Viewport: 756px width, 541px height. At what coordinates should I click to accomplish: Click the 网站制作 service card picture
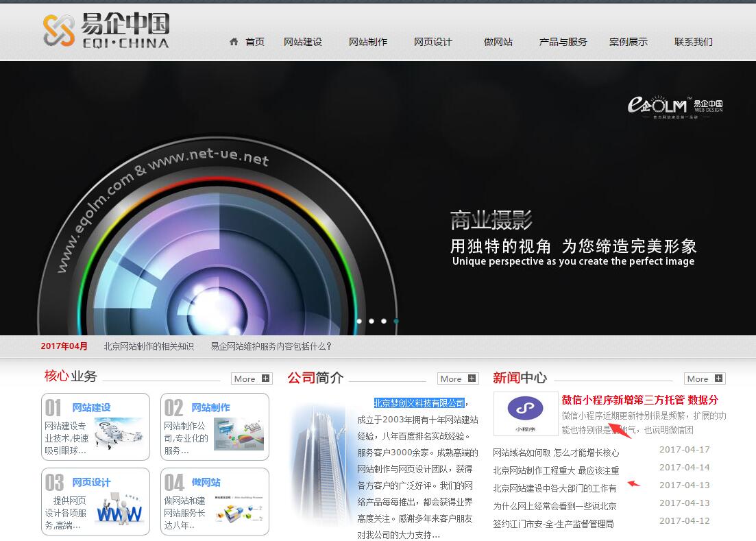click(x=238, y=433)
